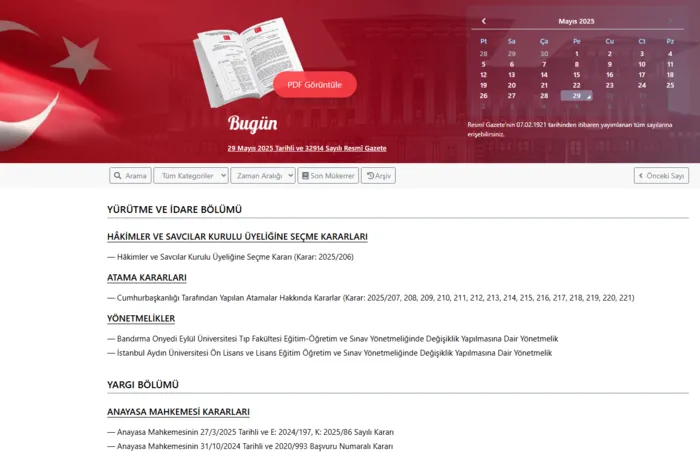Image resolution: width=700 pixels, height=460 pixels.
Task: Click the Mayıs 2025 calendar title
Action: [576, 21]
